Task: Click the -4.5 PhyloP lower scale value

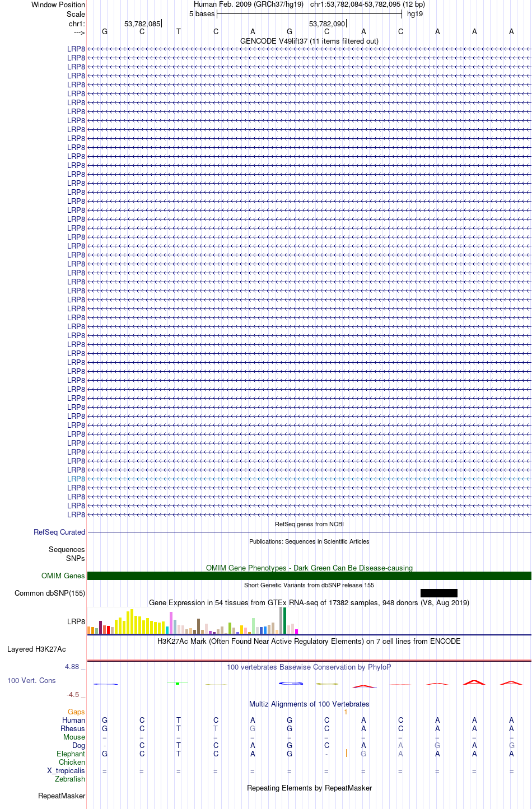Action: 76,694
